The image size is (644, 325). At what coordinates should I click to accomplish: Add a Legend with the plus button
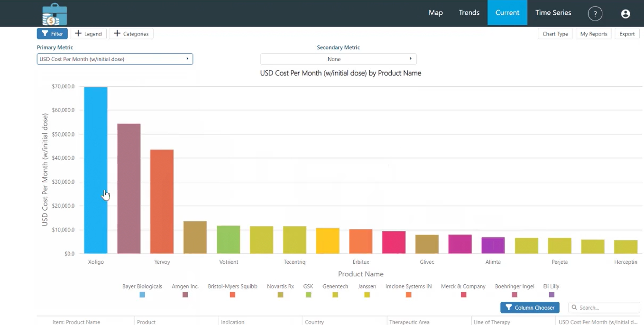point(88,34)
